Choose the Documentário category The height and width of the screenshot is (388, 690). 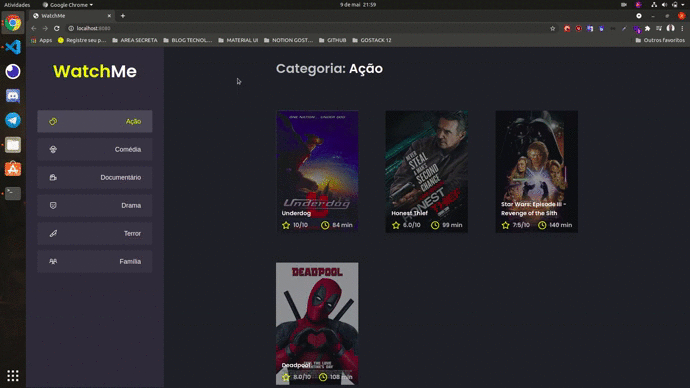(x=95, y=177)
